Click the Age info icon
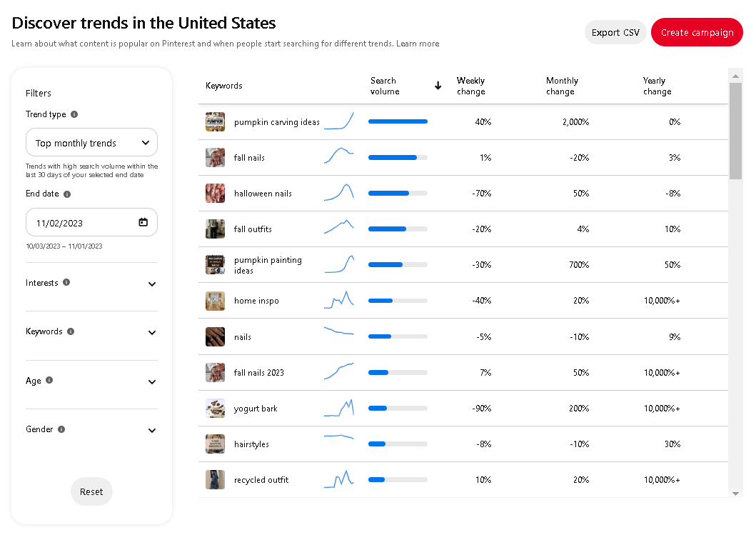This screenshot has height=535, width=756. (49, 381)
